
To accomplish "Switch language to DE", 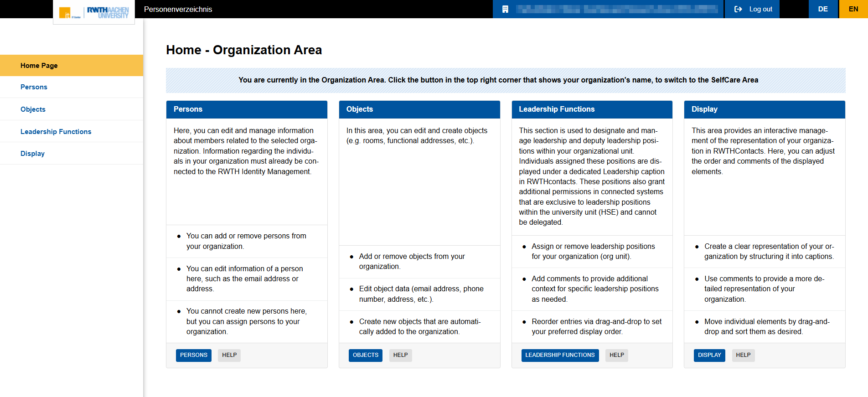I will tap(823, 9).
